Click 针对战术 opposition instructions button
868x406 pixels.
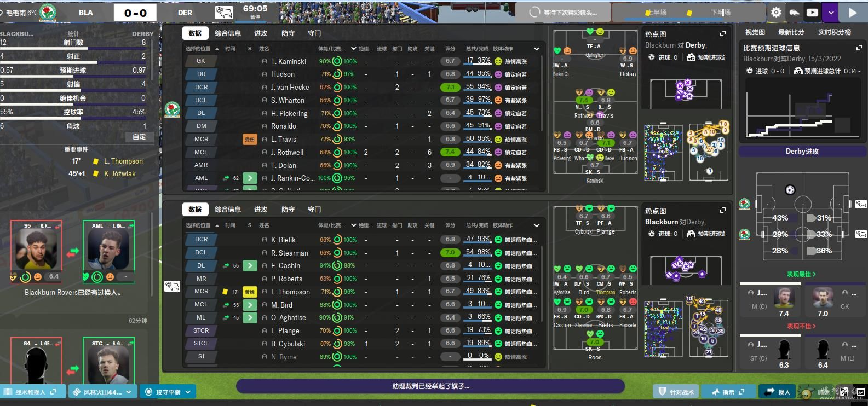676,392
